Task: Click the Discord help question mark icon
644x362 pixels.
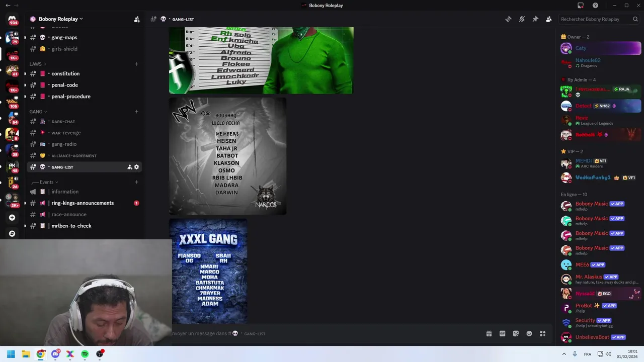Action: [x=595, y=6]
